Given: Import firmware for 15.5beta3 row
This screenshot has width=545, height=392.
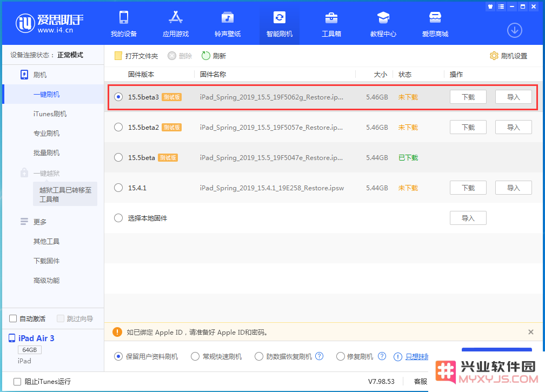Looking at the screenshot, I should [514, 97].
